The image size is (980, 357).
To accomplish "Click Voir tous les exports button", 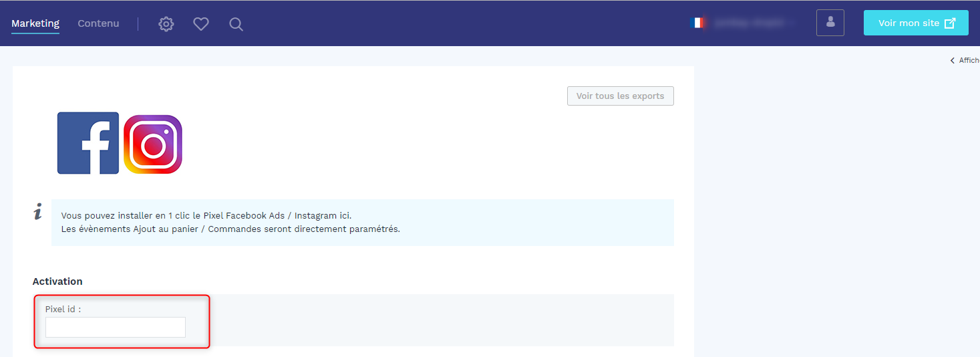I will [x=621, y=96].
